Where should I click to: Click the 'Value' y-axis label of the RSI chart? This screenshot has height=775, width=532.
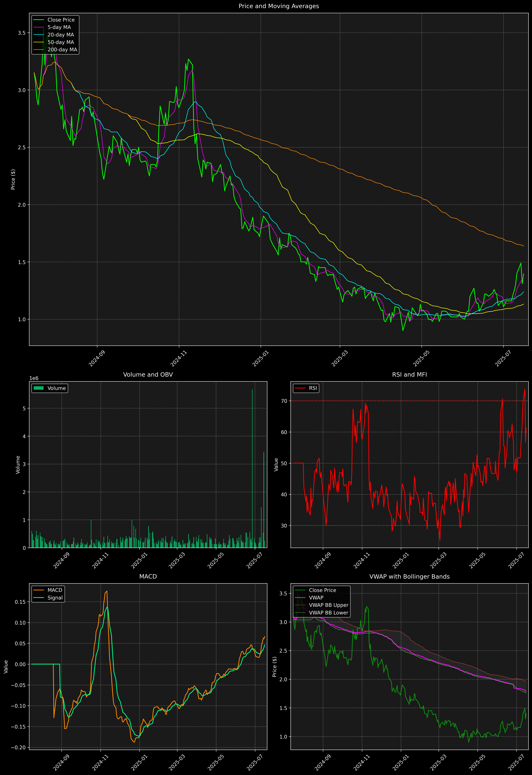click(276, 464)
